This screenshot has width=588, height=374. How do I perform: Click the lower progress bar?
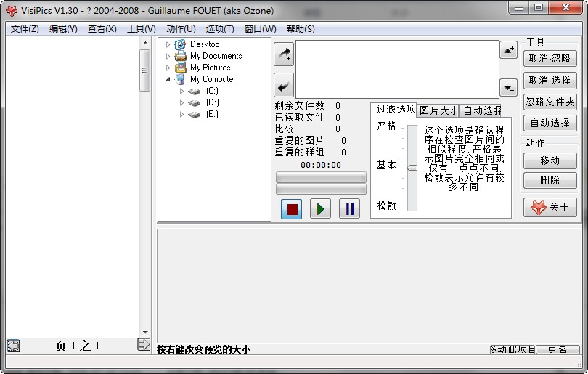coord(321,189)
